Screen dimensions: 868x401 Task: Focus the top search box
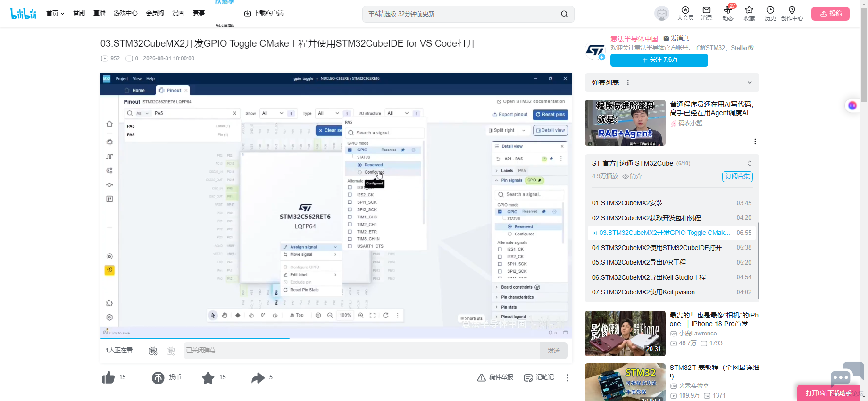click(462, 14)
